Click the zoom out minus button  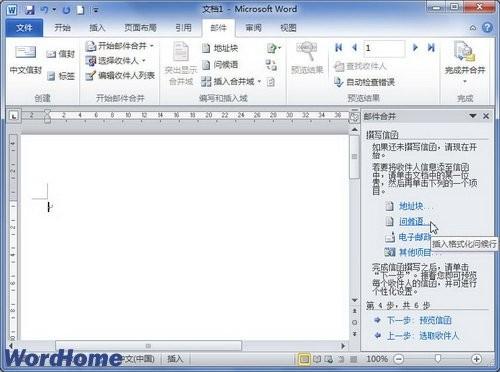pos(399,359)
